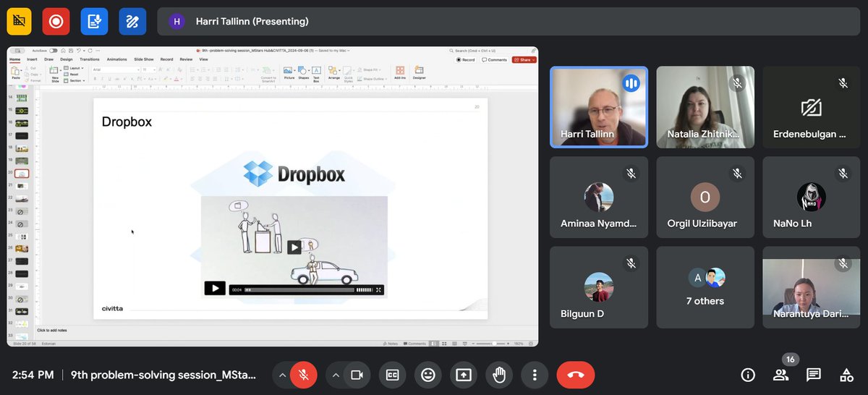Viewport: 868px width, 395px height.
Task: Click center play overlay on Dropbox video
Action: 294,247
